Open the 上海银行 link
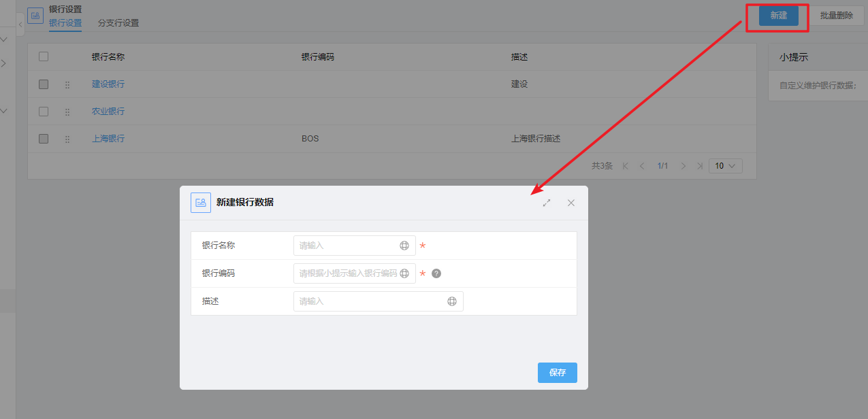The width and height of the screenshot is (868, 419). coord(108,139)
